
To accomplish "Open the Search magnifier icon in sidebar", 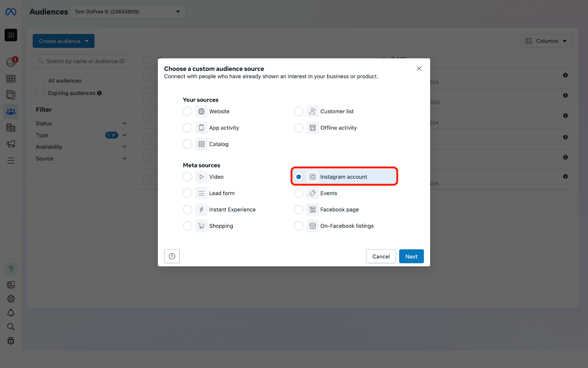I will [x=11, y=327].
